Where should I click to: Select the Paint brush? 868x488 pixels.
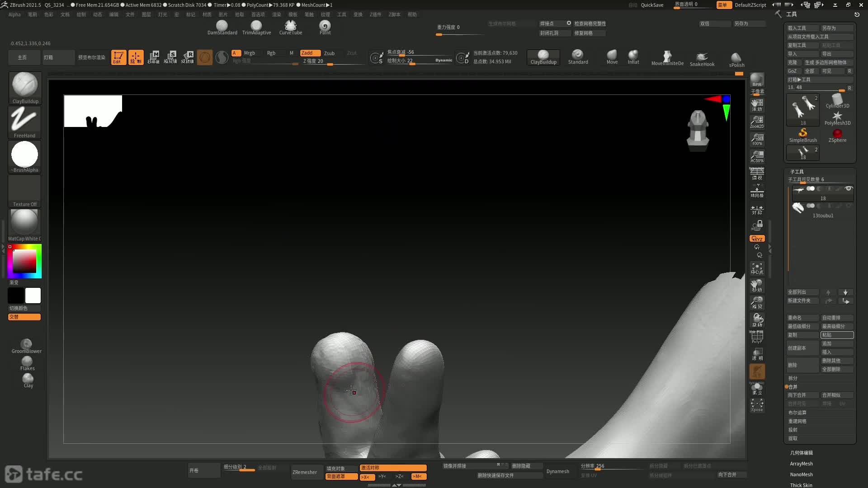pyautogui.click(x=325, y=28)
